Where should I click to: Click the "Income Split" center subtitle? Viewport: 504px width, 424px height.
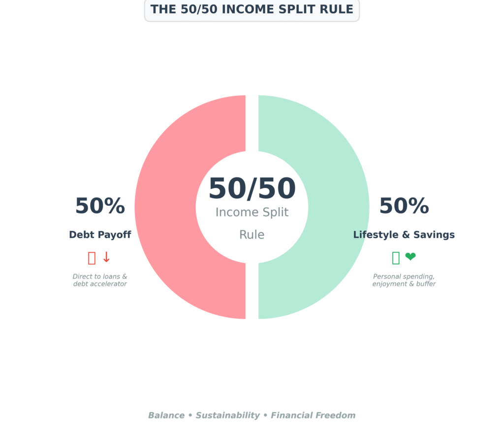pos(252,212)
